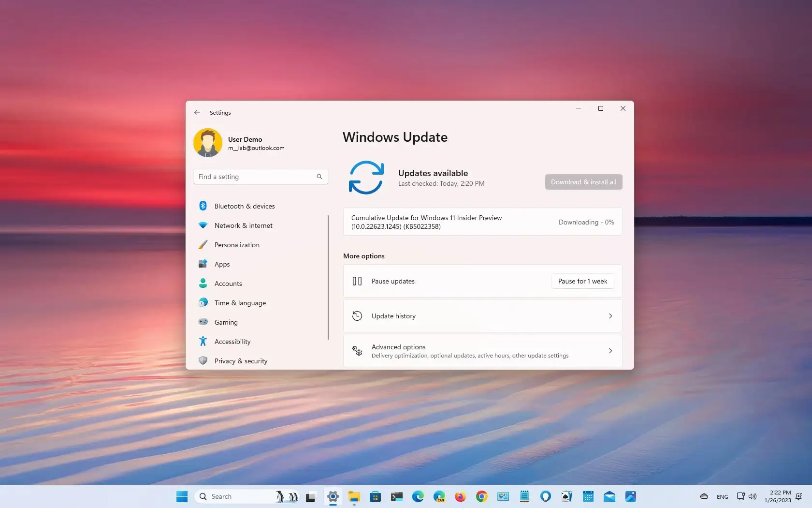This screenshot has height=508, width=812.
Task: Open Microsoft Edge from the taskbar
Action: coord(418,496)
